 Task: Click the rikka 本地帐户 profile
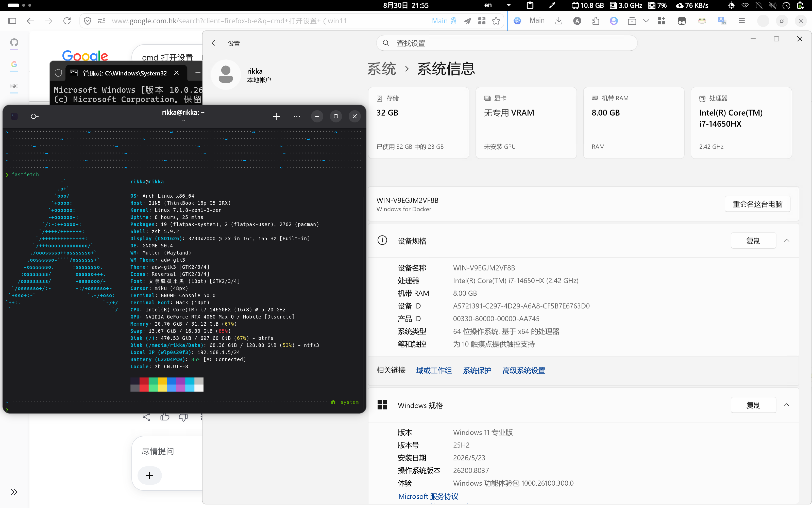click(242, 75)
